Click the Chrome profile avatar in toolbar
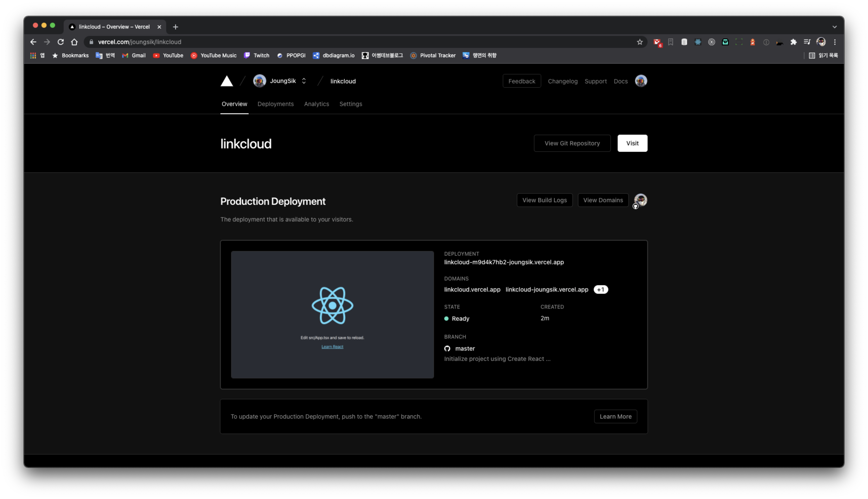Viewport: 868px width, 499px height. (x=820, y=42)
